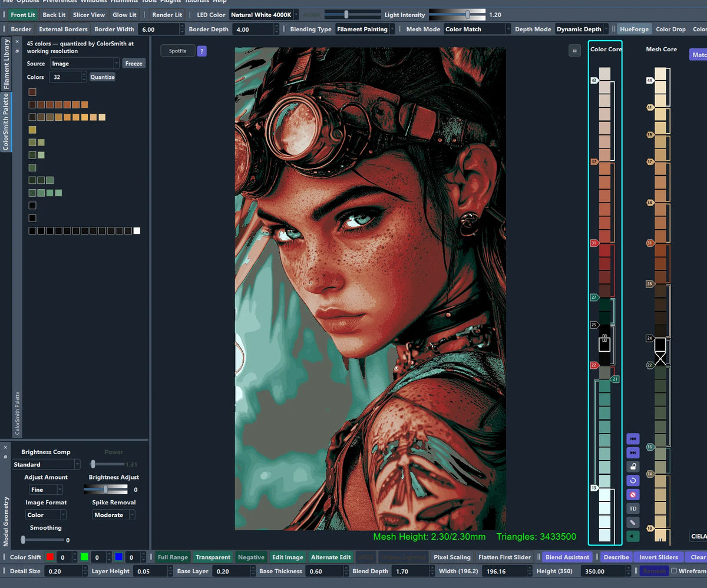The height and width of the screenshot is (588, 707).
Task: Switch to the Filament Library tab
Action: (x=6, y=64)
